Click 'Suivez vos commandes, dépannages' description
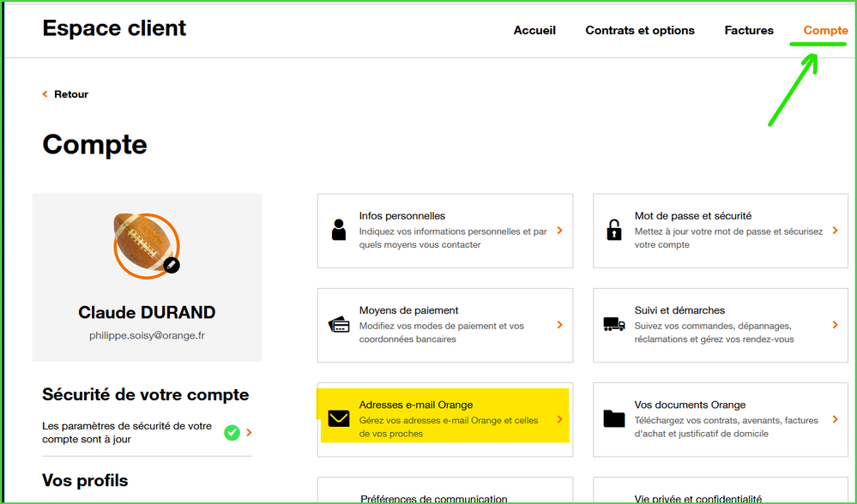This screenshot has width=857, height=504. coord(715,333)
